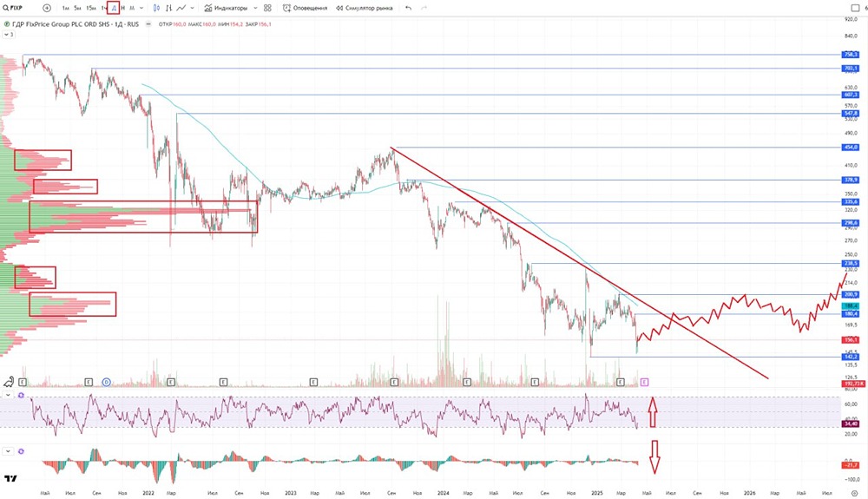Open the E earnings marker above Мар 2022

(171, 382)
